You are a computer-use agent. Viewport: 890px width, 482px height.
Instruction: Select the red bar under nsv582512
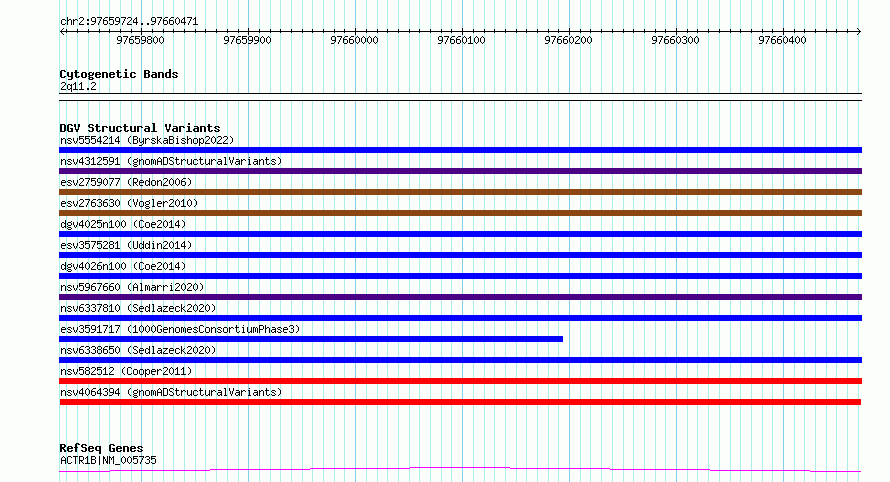point(460,381)
